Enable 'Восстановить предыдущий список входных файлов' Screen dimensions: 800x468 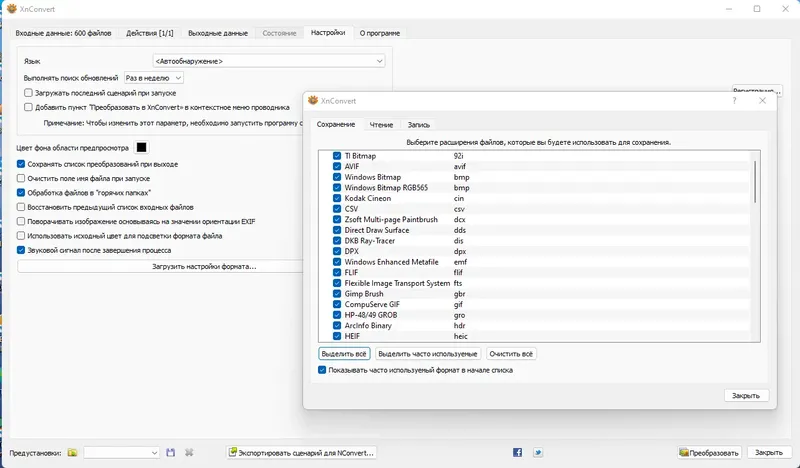[21, 207]
